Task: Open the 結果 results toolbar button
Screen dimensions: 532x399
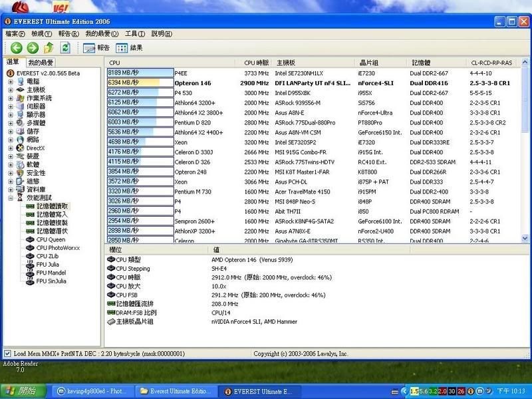Action: pos(129,48)
